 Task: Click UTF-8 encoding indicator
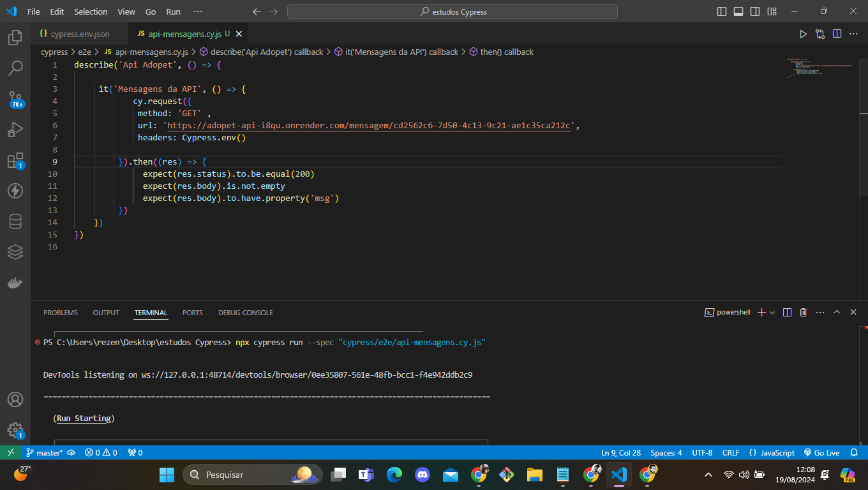(x=702, y=452)
